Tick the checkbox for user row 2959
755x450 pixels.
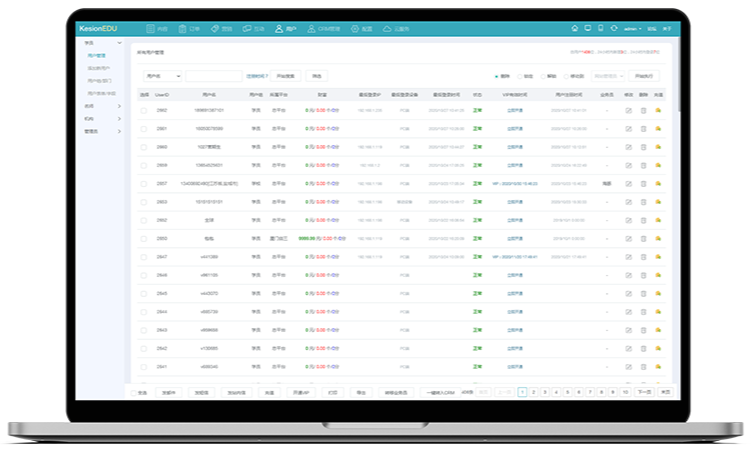click(144, 165)
